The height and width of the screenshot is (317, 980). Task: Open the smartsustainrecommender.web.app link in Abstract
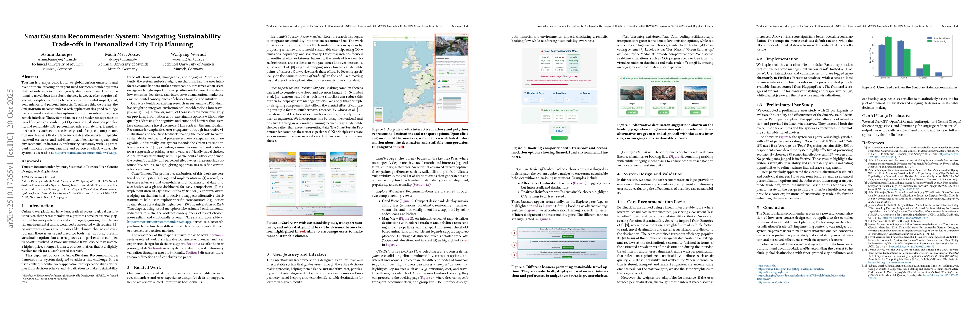coord(86,153)
